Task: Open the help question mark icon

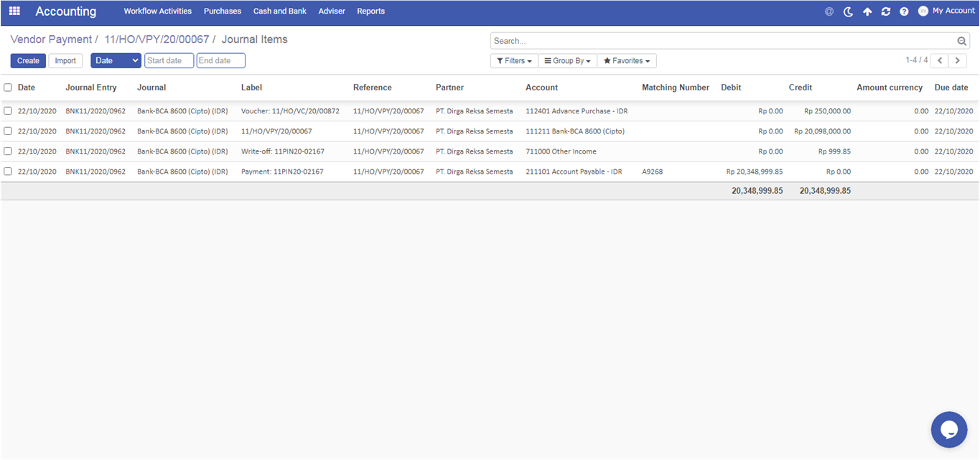Action: 904,11
